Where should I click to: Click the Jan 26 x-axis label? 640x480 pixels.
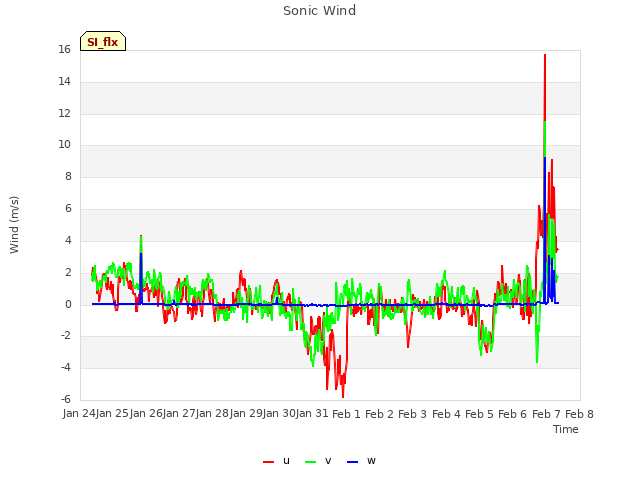point(146,413)
